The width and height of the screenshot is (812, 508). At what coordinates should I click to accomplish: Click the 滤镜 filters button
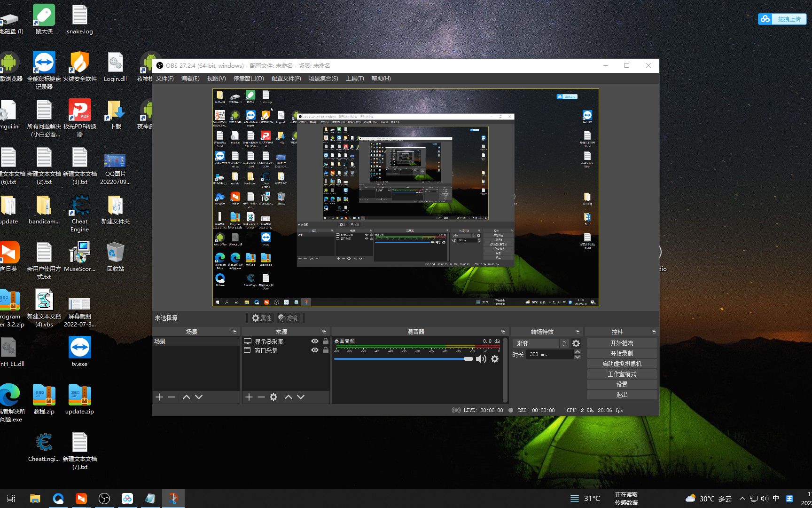tap(288, 318)
